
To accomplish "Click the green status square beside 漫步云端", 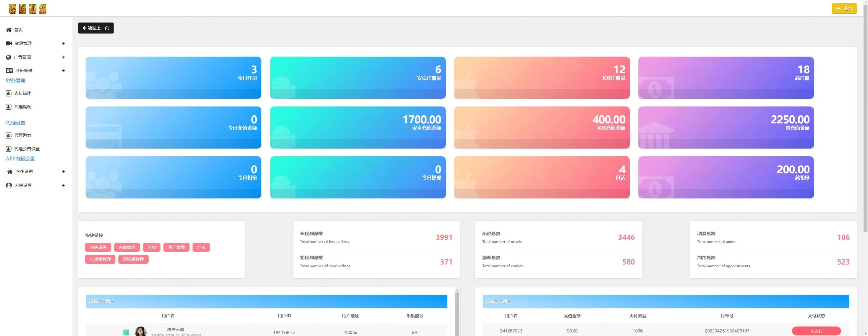I will (126, 332).
